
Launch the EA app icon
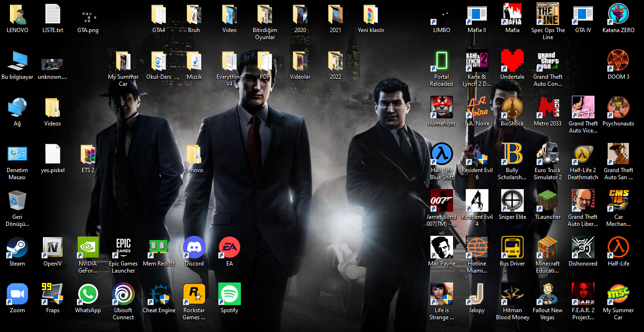pos(230,248)
